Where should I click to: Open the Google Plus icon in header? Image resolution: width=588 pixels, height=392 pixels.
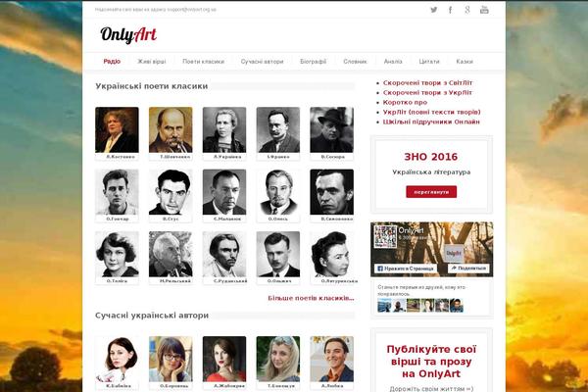(467, 10)
